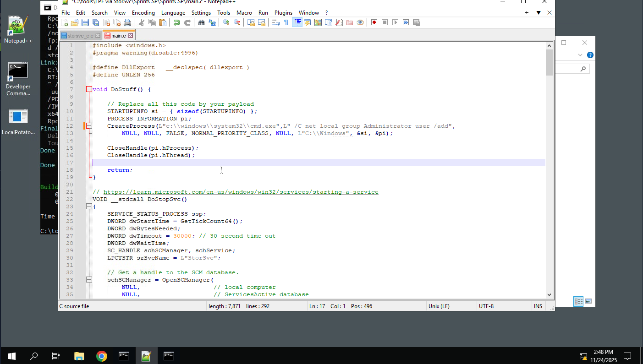Click the Save All toolbar icon
This screenshot has height=364, width=643.
pyautogui.click(x=96, y=22)
